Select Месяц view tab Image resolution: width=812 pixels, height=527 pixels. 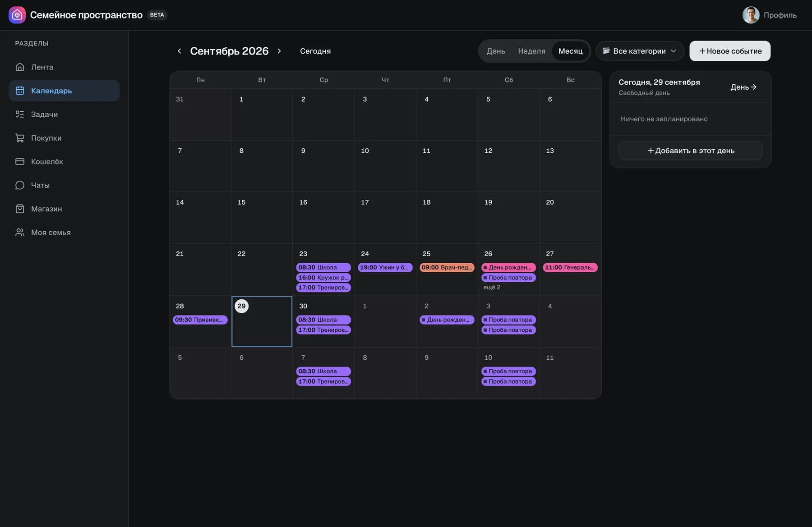(570, 51)
